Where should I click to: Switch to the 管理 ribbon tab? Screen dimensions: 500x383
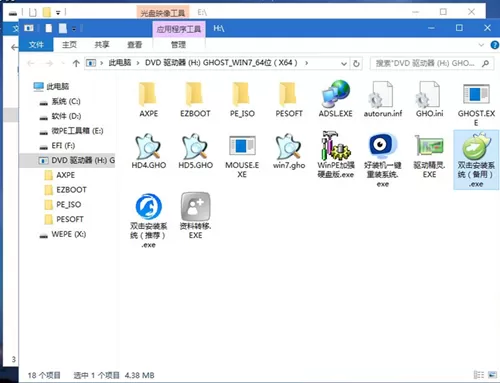[x=178, y=45]
